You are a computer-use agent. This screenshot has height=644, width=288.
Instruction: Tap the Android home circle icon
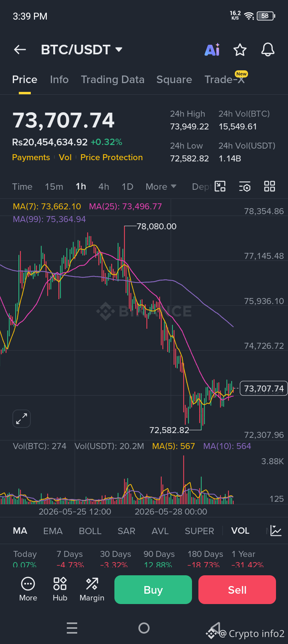click(144, 628)
